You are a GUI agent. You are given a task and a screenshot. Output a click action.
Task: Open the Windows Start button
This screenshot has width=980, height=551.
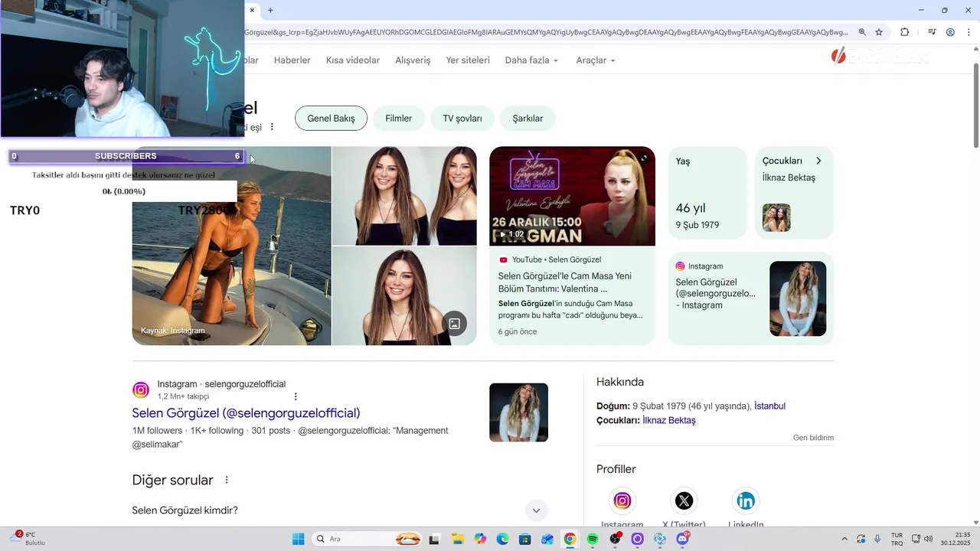coord(298,539)
